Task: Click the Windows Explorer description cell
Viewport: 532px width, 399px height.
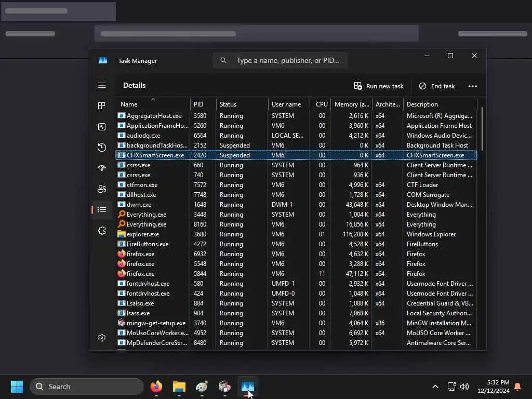Action: 431,234
